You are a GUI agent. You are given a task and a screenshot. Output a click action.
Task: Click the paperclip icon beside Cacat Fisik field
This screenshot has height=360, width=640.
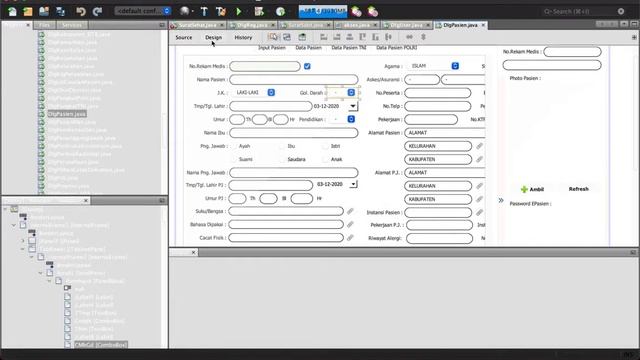pos(350,238)
